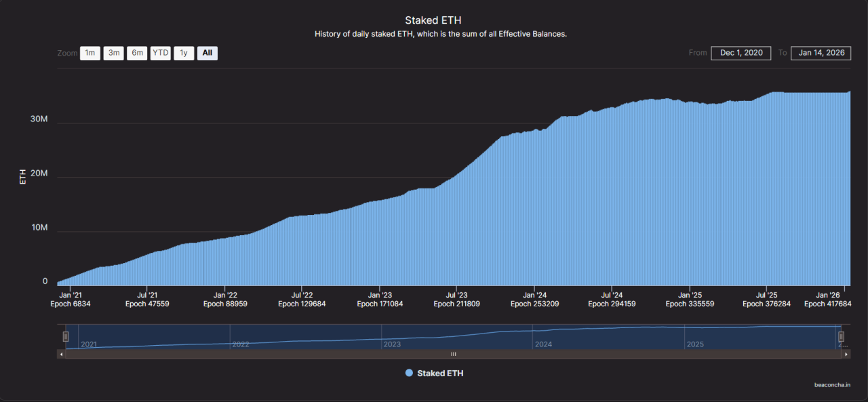Image resolution: width=868 pixels, height=402 pixels.
Task: Click the navigator mini-chart at 2023
Action: 392,337
